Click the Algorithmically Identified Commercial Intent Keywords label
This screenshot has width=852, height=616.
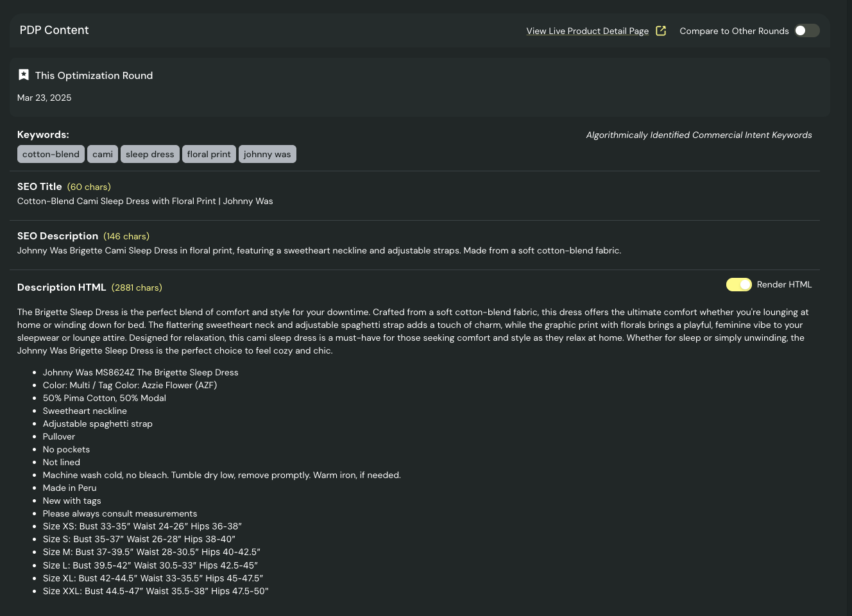pyautogui.click(x=699, y=135)
